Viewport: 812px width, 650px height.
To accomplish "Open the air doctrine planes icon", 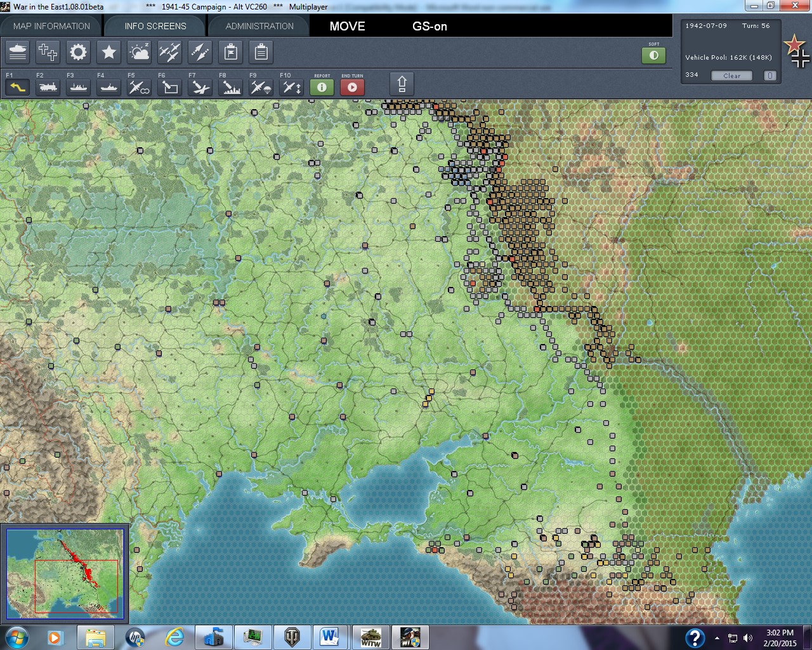I will [x=170, y=52].
